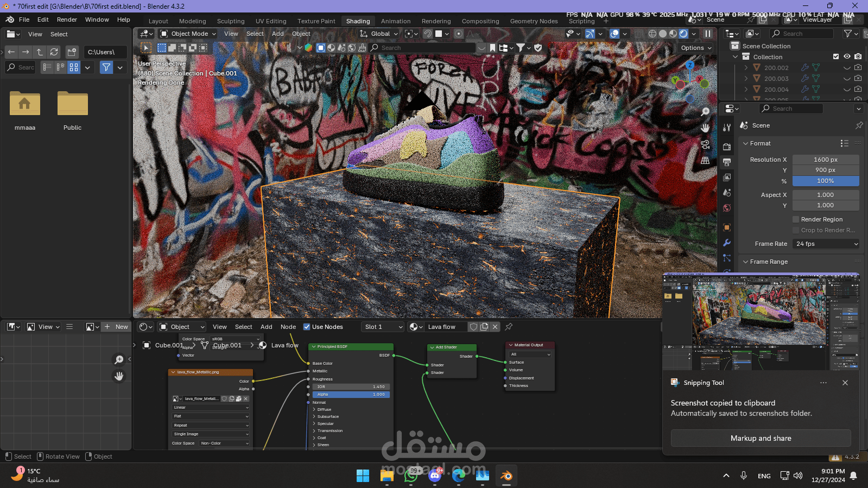Pin the Scene properties context
This screenshot has width=868, height=488.
859,125
